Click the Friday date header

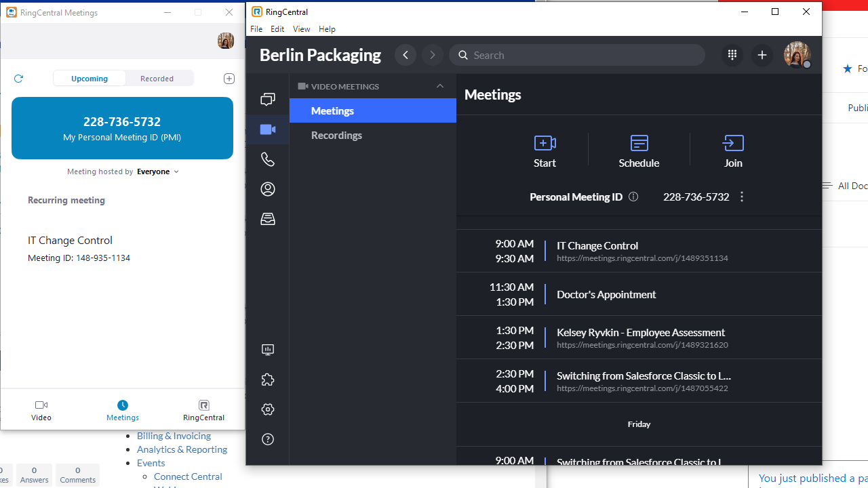point(639,424)
